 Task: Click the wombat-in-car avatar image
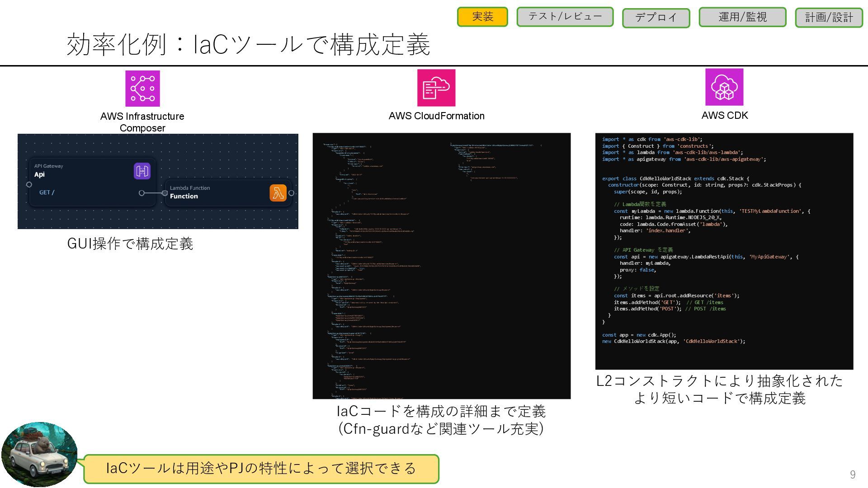coord(39,455)
